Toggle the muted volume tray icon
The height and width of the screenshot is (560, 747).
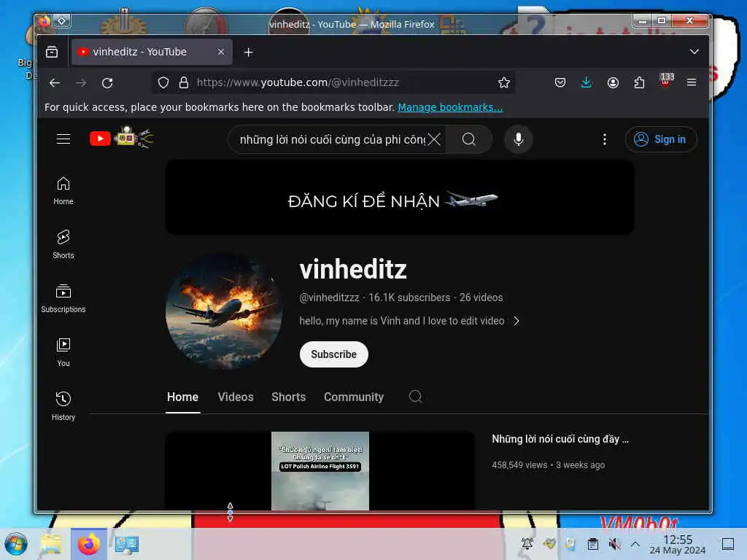pyautogui.click(x=614, y=543)
